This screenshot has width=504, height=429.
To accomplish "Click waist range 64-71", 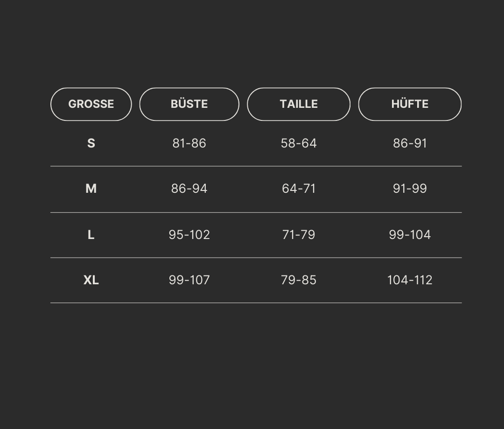I will [x=299, y=189].
